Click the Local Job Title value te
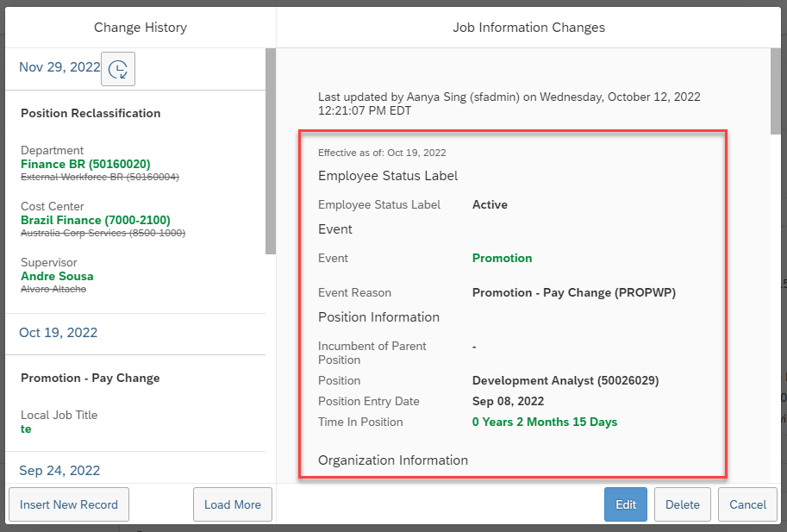This screenshot has height=532, width=787. pos(26,429)
